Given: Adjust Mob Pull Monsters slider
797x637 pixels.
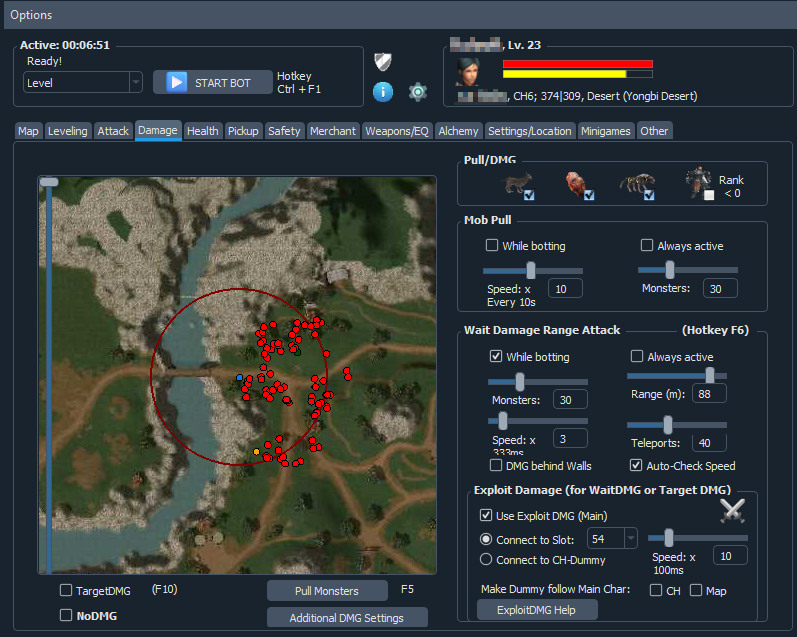Looking at the screenshot, I should click(x=670, y=270).
